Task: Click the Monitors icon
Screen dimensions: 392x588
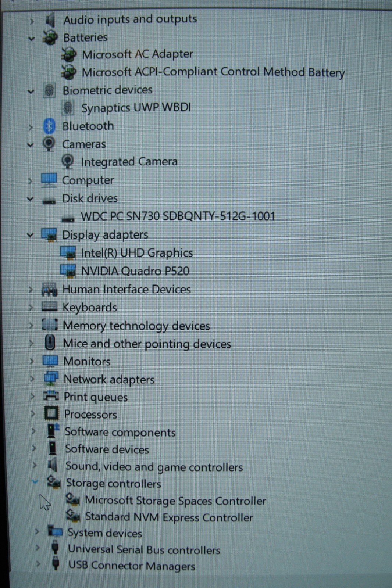Action: point(50,361)
